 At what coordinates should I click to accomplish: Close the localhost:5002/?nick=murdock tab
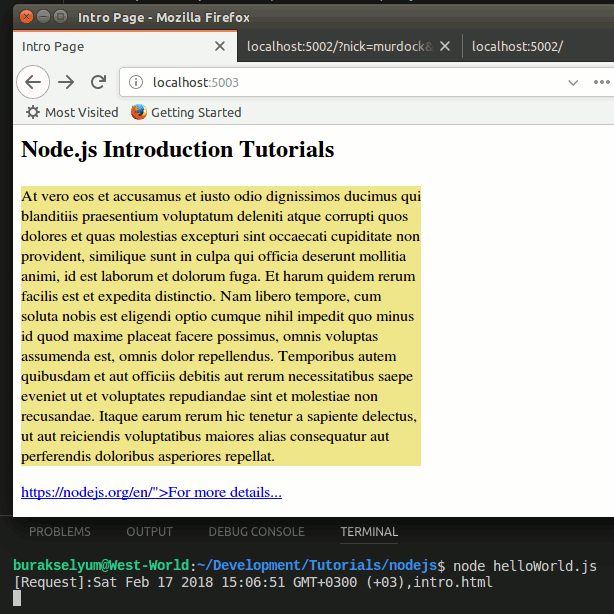444,46
